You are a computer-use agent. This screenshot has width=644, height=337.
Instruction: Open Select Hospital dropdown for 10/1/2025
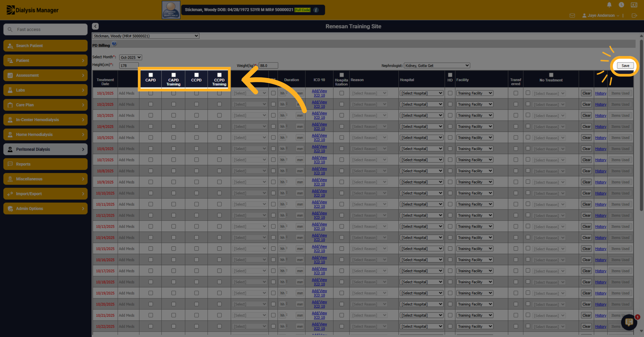pyautogui.click(x=421, y=93)
